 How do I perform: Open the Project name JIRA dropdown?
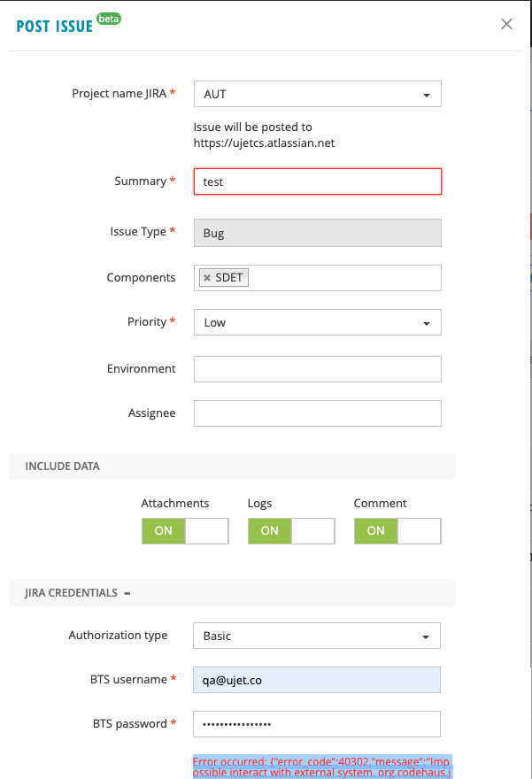pyautogui.click(x=318, y=94)
